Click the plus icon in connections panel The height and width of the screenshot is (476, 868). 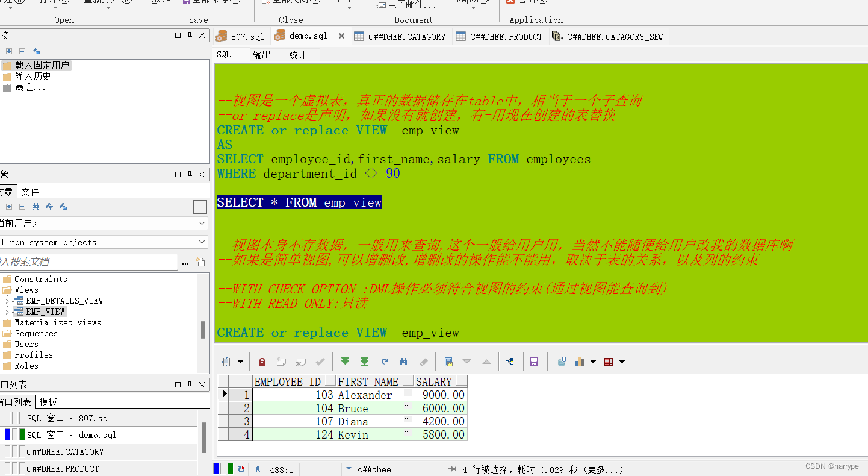(8, 51)
